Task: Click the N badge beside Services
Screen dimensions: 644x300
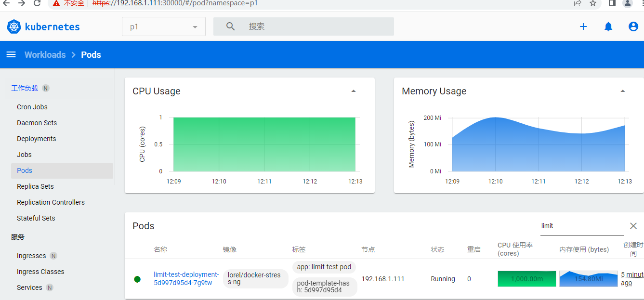Action: [x=50, y=287]
